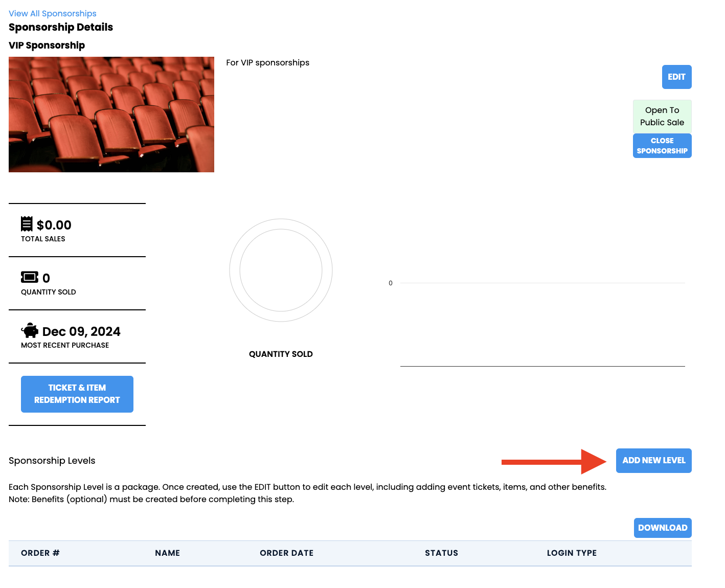Click the Sponsorship Details heading
Viewport: 725px width, 588px height.
(61, 27)
